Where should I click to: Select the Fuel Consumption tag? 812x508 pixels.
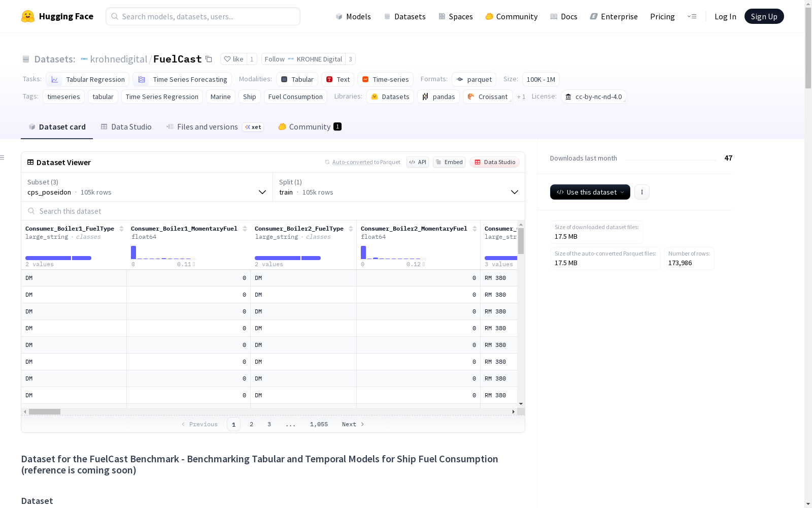295,97
